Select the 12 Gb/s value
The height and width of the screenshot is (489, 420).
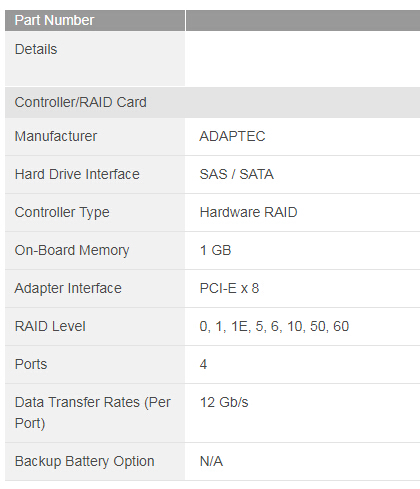pyautogui.click(x=224, y=402)
